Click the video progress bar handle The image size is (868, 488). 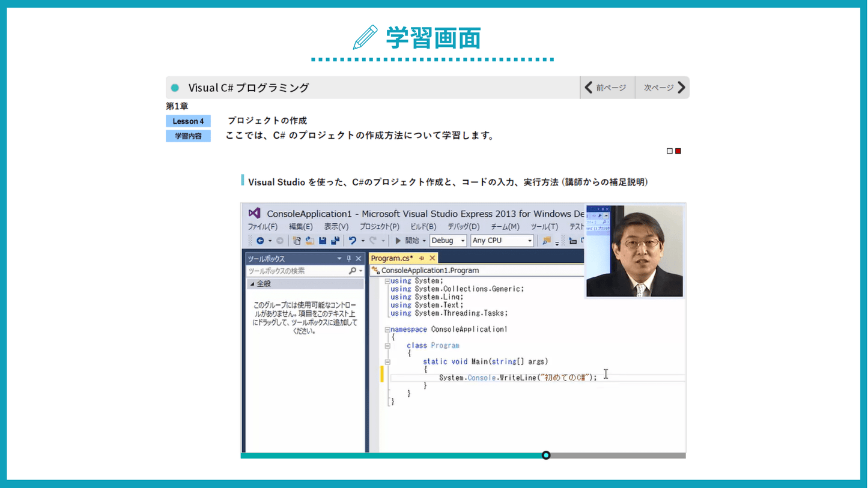546,456
